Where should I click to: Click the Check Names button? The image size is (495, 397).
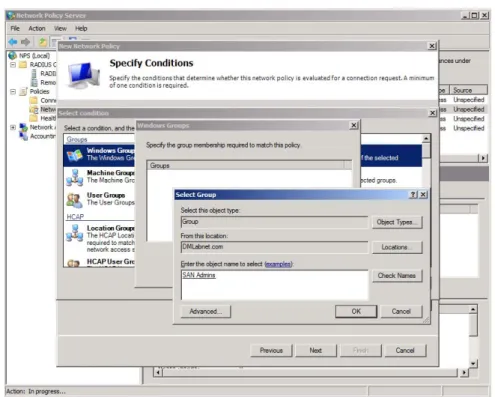397,275
